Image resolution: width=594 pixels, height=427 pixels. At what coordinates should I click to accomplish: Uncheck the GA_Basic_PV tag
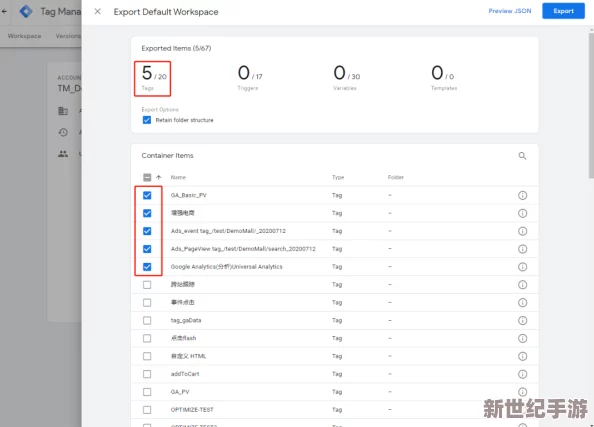pyautogui.click(x=147, y=196)
